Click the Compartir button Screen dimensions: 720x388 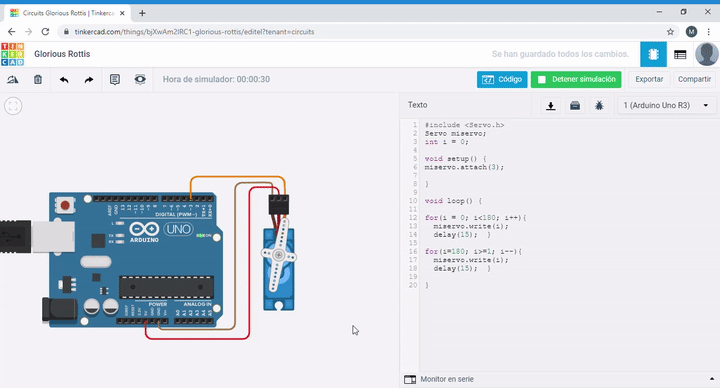pos(694,79)
